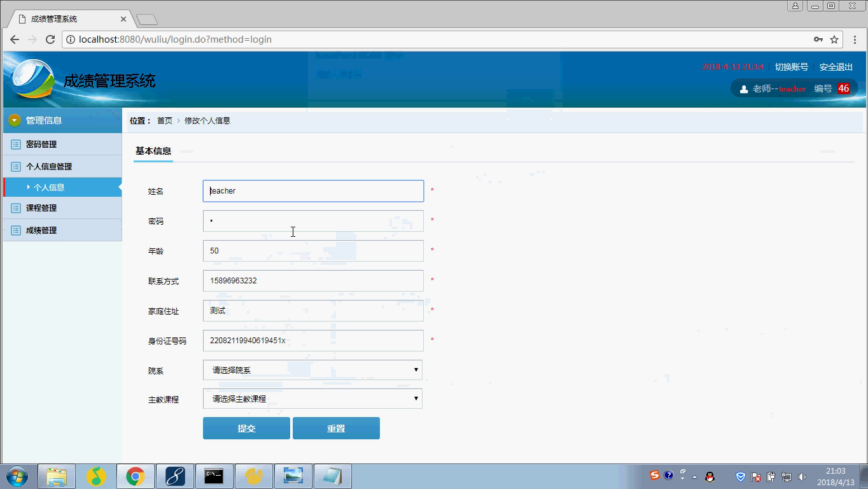Click the volume speaker tray icon

pos(802,476)
